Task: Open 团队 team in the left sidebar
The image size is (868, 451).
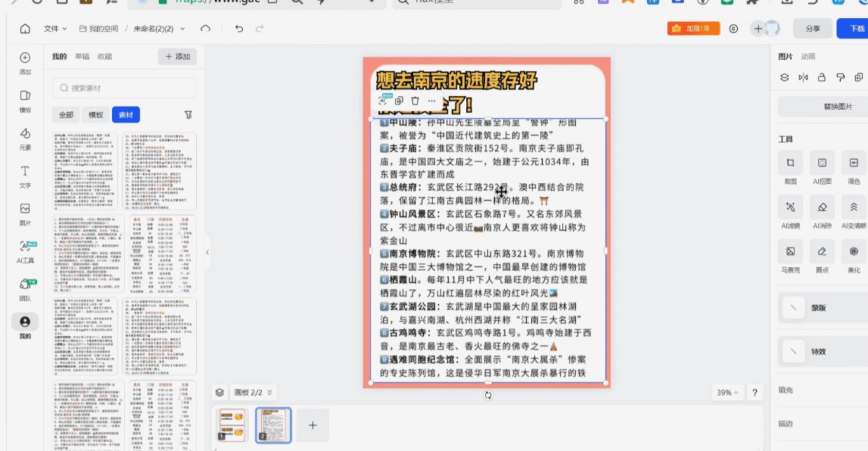Action: (25, 289)
